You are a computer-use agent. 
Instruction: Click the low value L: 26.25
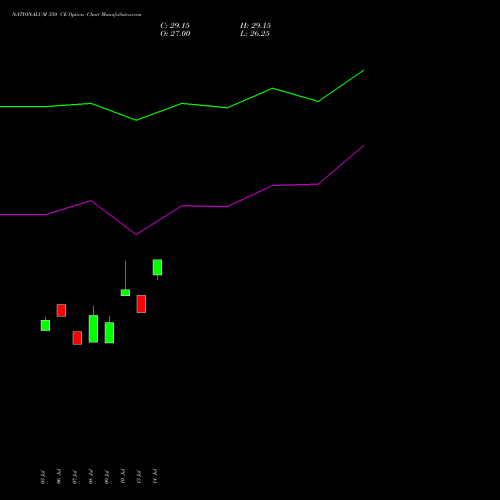[255, 34]
